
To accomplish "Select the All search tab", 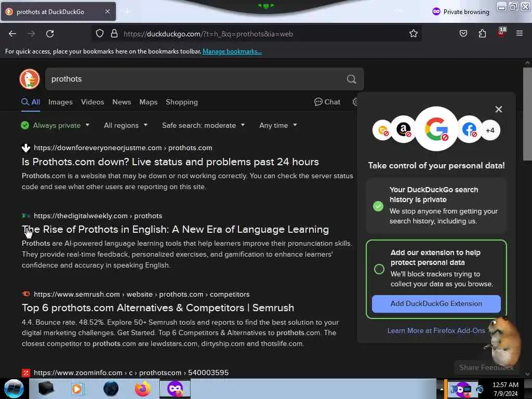I will [x=31, y=102].
